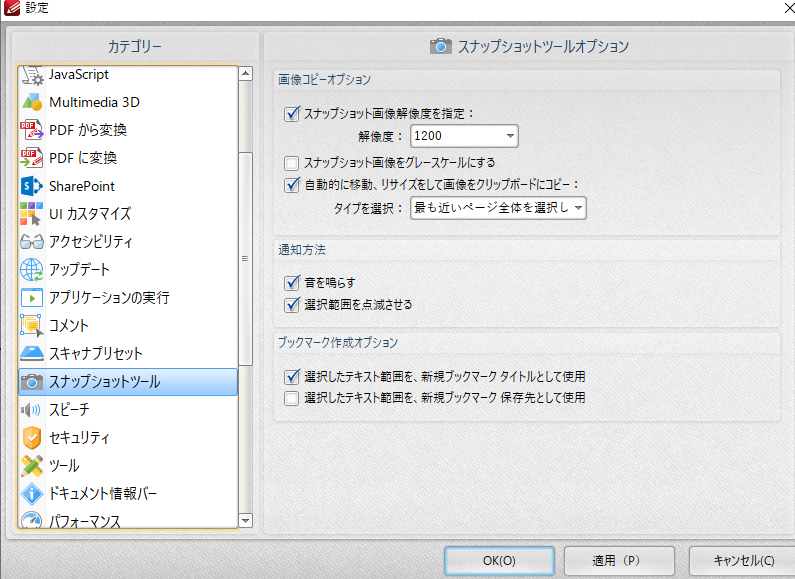Toggle スナップショット画像解像度を指定 checkbox
The height and width of the screenshot is (579, 795).
pyautogui.click(x=292, y=114)
